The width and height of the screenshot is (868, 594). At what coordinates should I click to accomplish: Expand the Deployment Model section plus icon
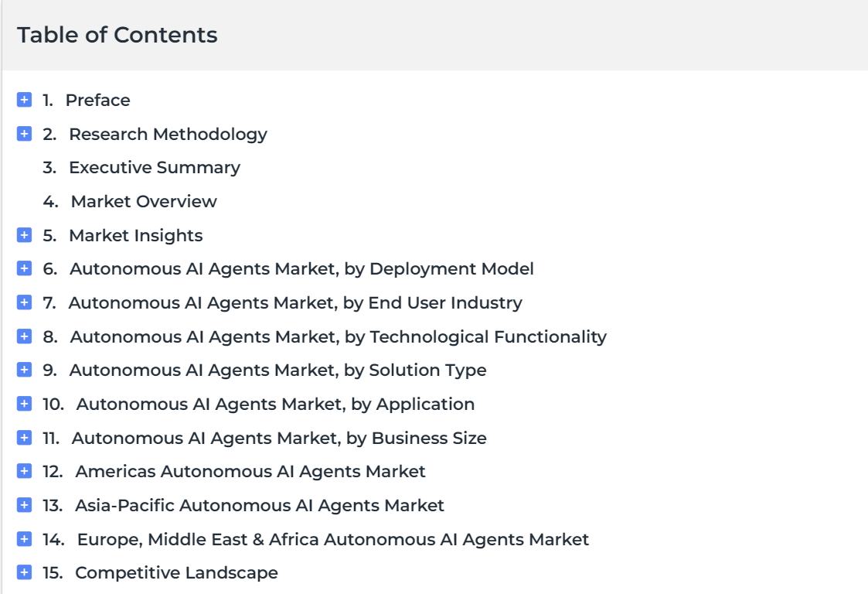[x=25, y=268]
